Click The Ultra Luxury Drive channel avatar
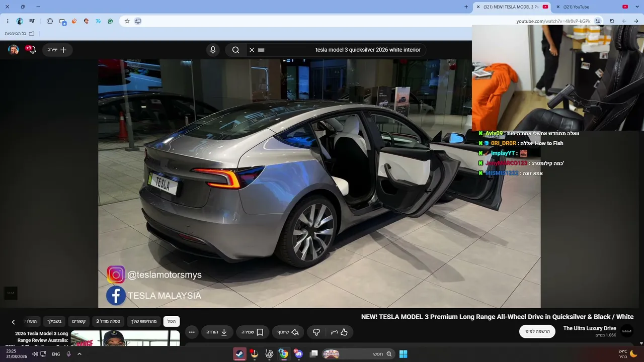The height and width of the screenshot is (362, 644). pos(627,331)
